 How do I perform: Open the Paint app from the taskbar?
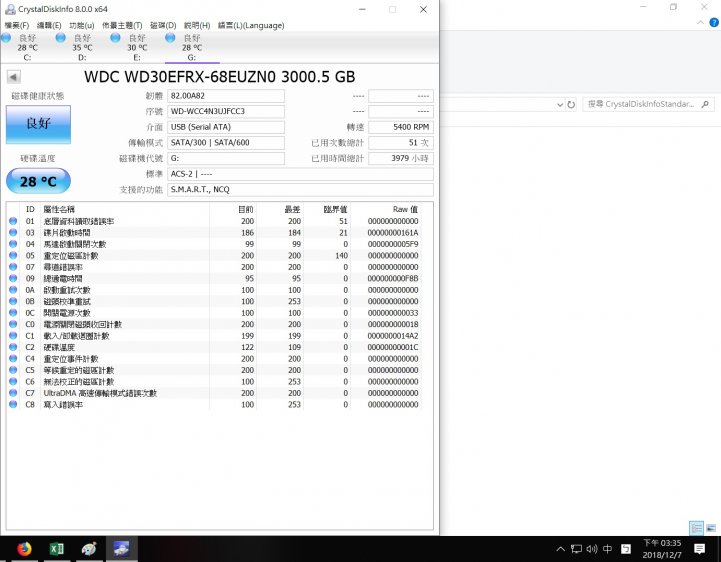point(89,549)
